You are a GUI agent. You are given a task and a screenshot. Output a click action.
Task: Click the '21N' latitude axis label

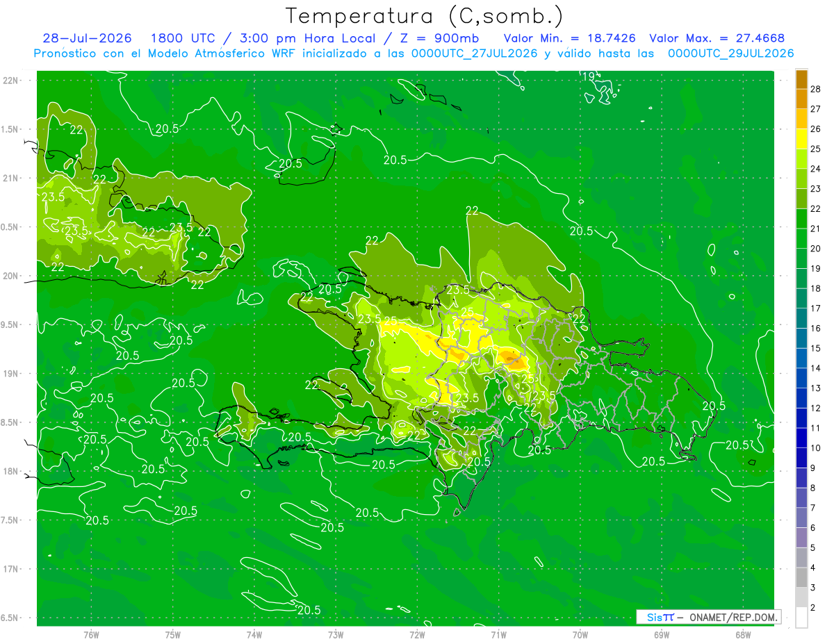click(x=10, y=178)
